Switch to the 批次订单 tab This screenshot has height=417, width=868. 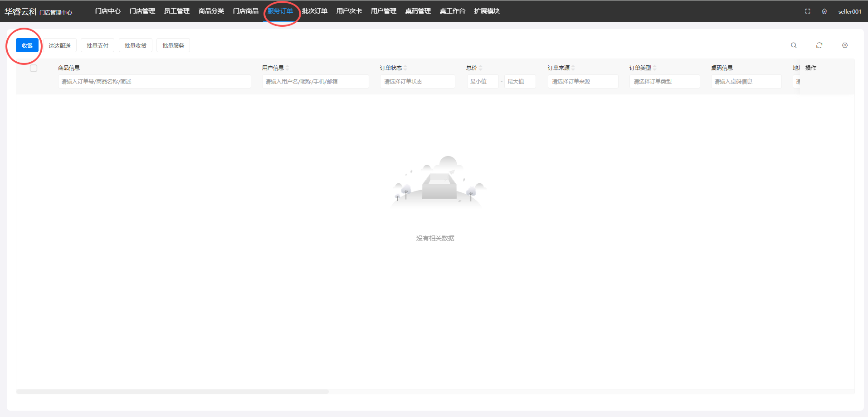pos(315,11)
